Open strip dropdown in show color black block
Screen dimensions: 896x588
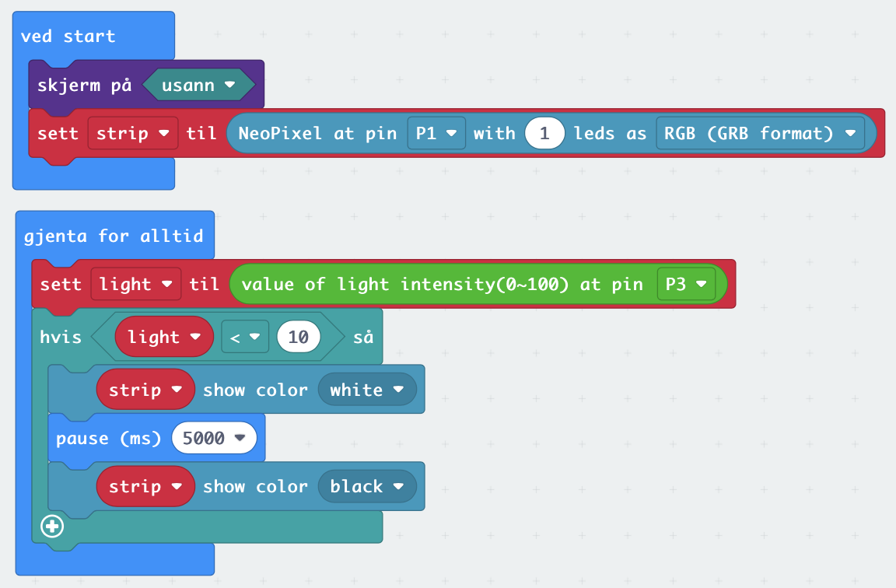145,486
